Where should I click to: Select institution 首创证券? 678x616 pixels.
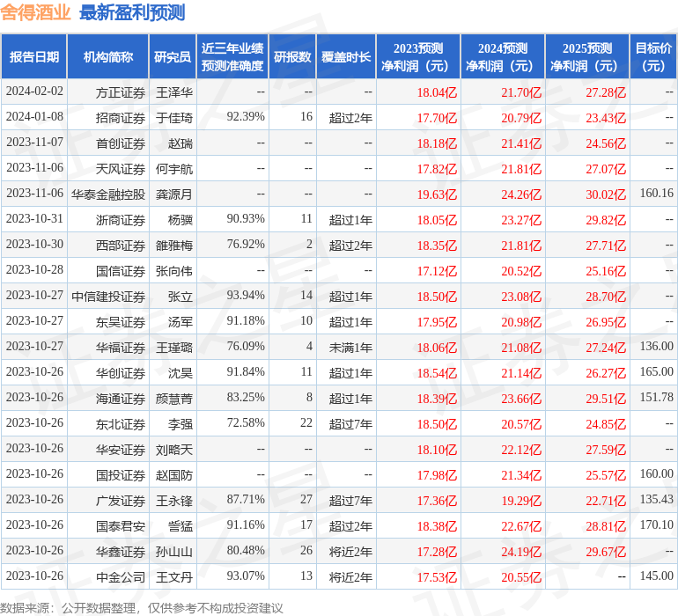[121, 143]
